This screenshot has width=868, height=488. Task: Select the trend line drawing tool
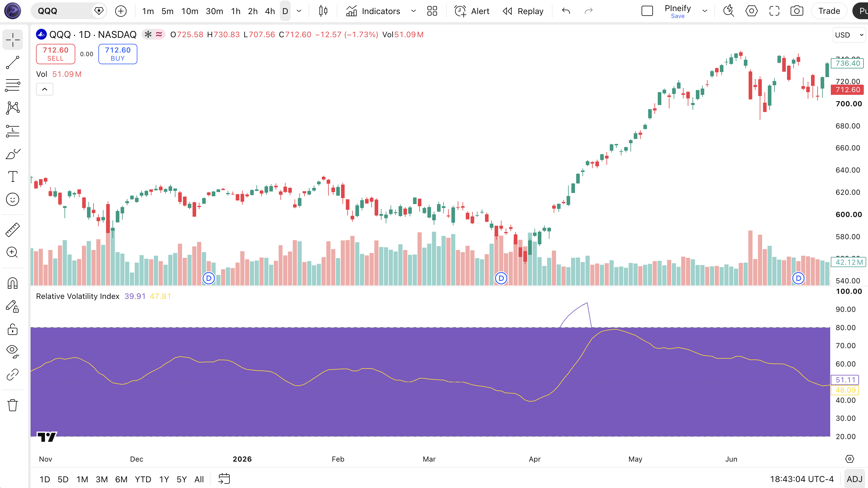pos(13,63)
